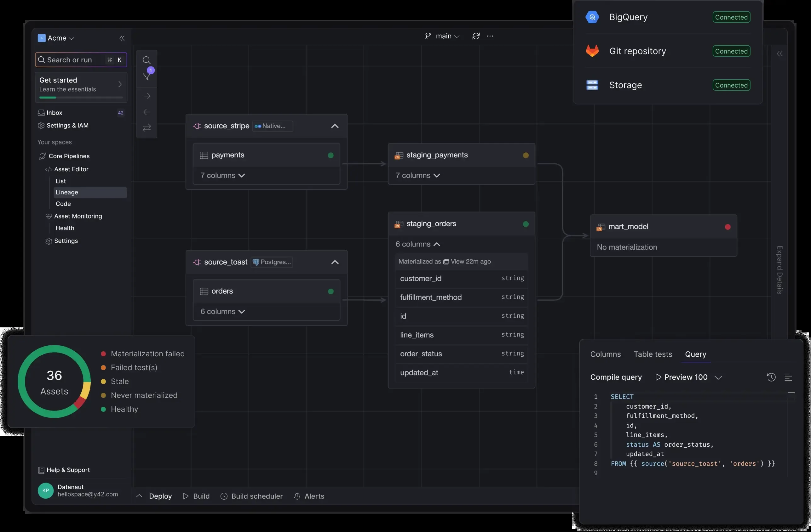Collapse staging_orders 6 columns list
The image size is (811, 532).
418,244
